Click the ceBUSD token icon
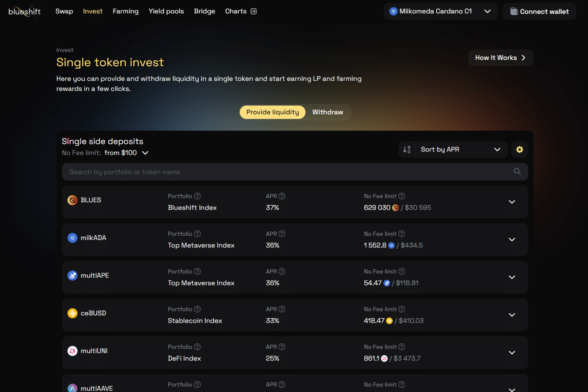The width and height of the screenshot is (588, 392). point(73,313)
